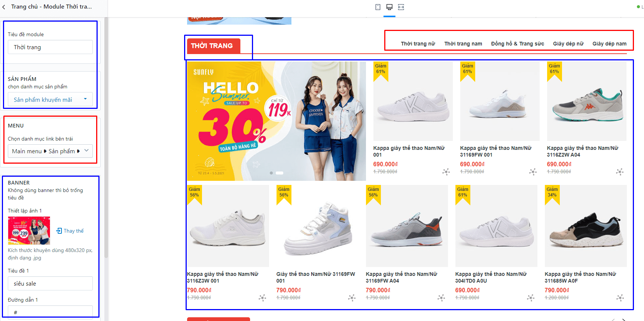This screenshot has width=644, height=321.
Task: Go back using the left arrow
Action: coord(4,7)
